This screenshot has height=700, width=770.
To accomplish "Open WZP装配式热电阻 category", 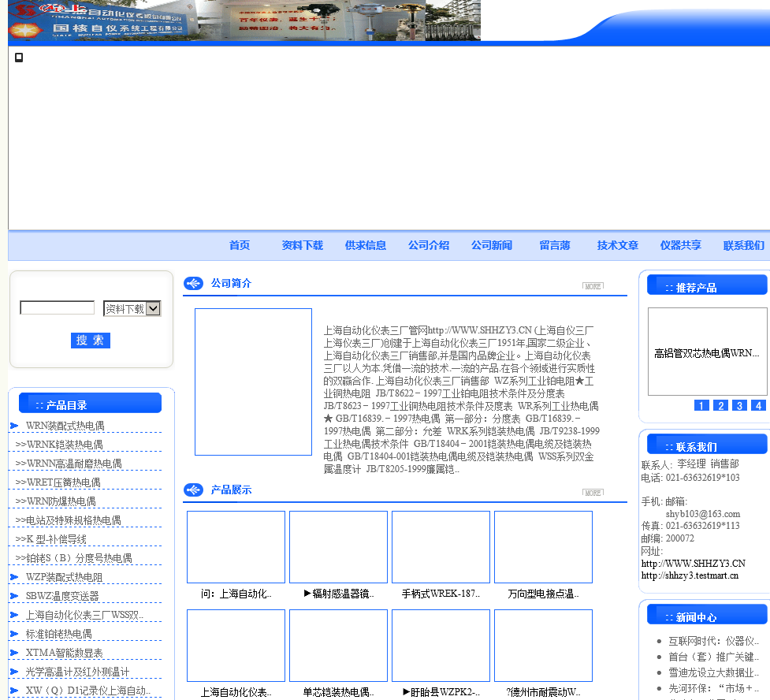I will pos(64,577).
